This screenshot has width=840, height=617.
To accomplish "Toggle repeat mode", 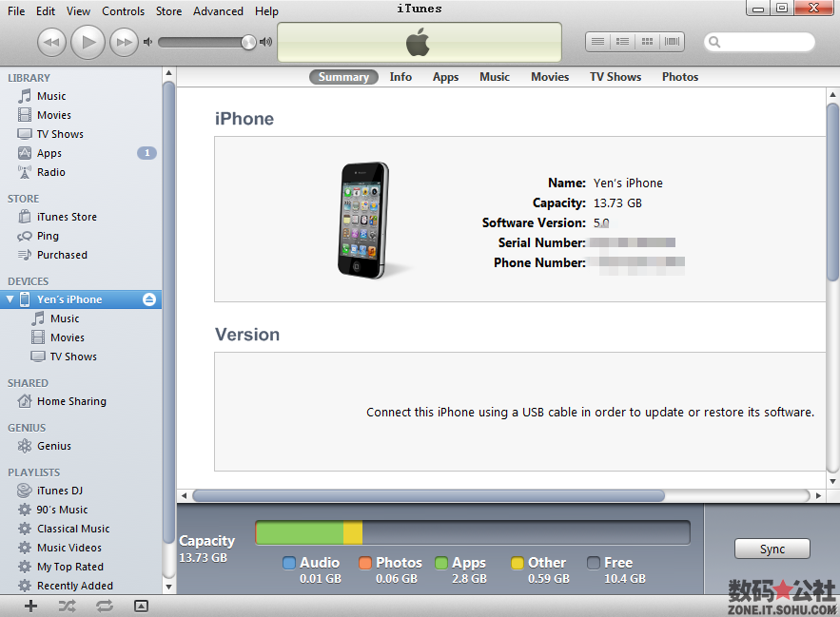I will [103, 605].
